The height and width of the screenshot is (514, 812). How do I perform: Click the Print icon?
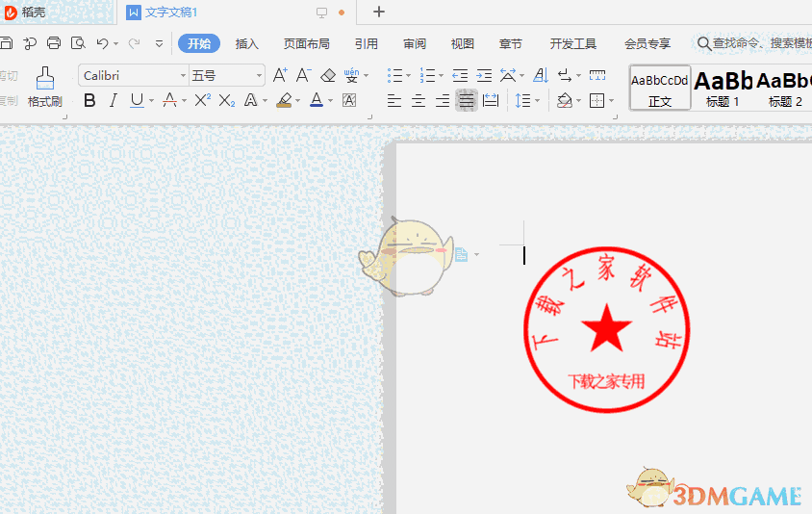pos(54,43)
